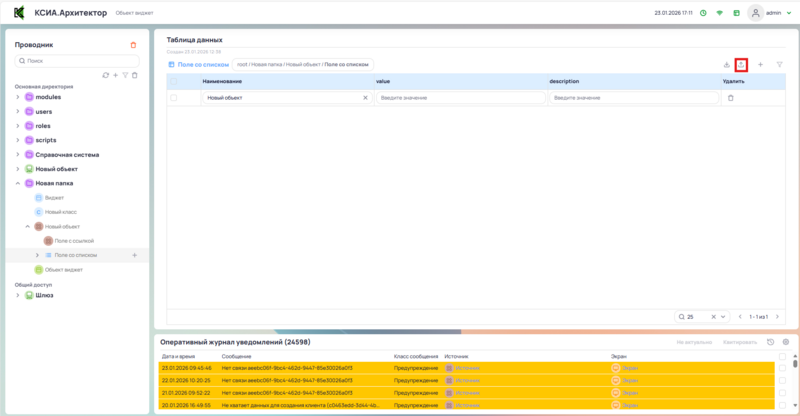
Task: Toggle select-all checkbox in data table header
Action: point(173,81)
